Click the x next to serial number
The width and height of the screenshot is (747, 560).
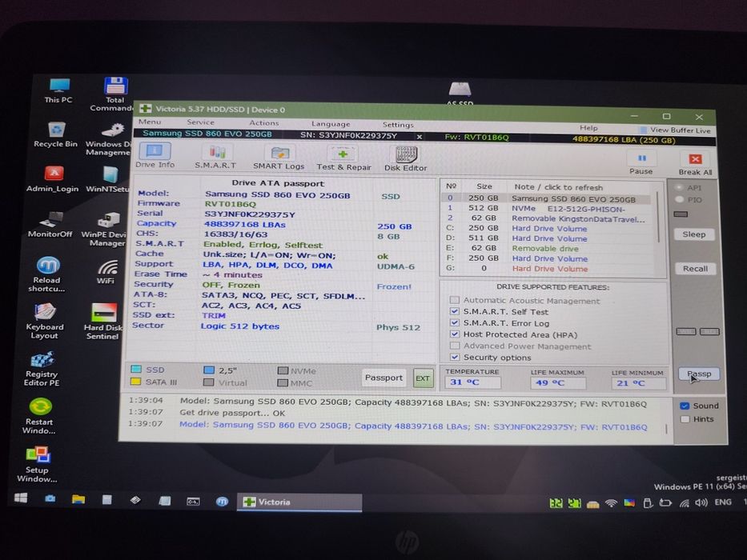point(420,137)
